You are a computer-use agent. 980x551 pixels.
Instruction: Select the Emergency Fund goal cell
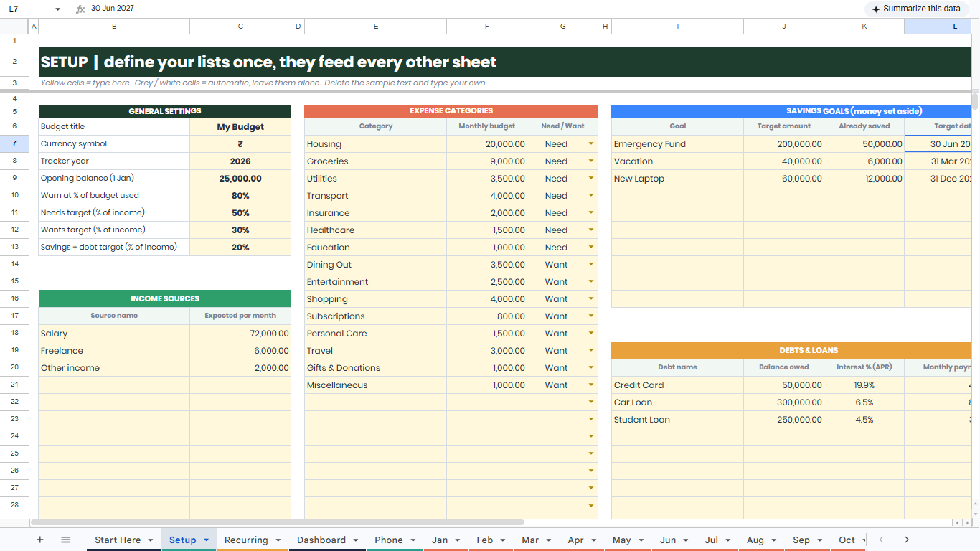coord(677,143)
